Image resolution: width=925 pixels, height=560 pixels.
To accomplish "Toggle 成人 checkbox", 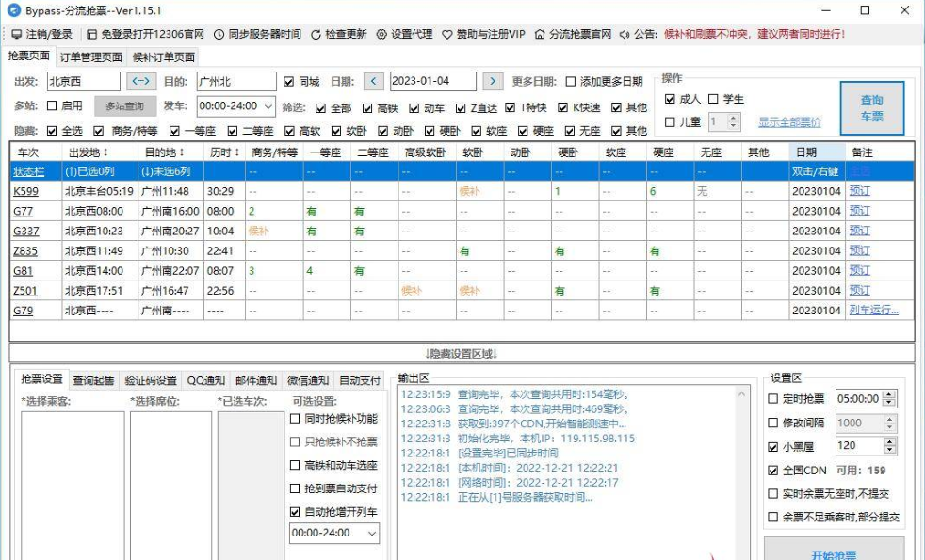I will coord(670,99).
